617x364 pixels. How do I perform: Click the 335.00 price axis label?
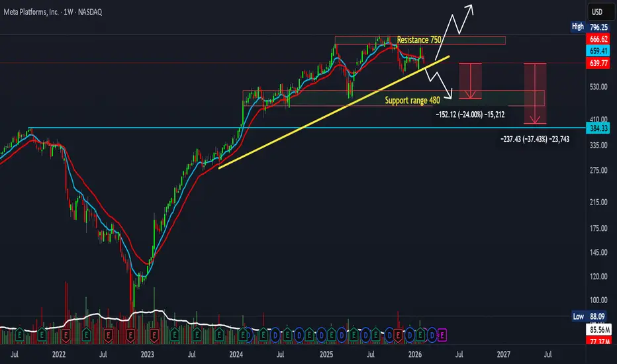point(598,145)
